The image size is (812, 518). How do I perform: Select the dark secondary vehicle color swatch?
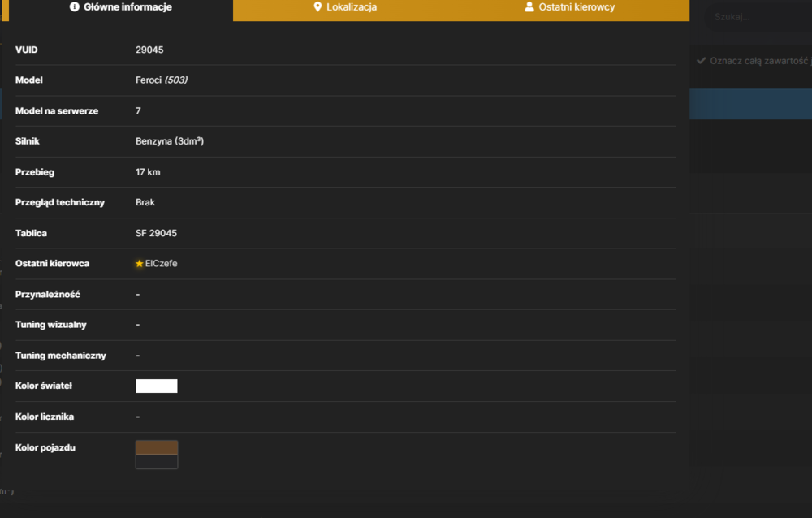point(157,461)
